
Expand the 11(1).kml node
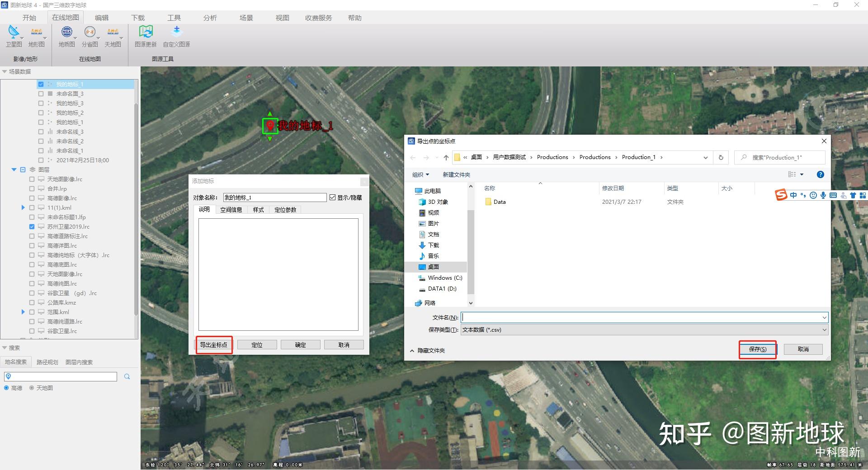[x=23, y=207]
